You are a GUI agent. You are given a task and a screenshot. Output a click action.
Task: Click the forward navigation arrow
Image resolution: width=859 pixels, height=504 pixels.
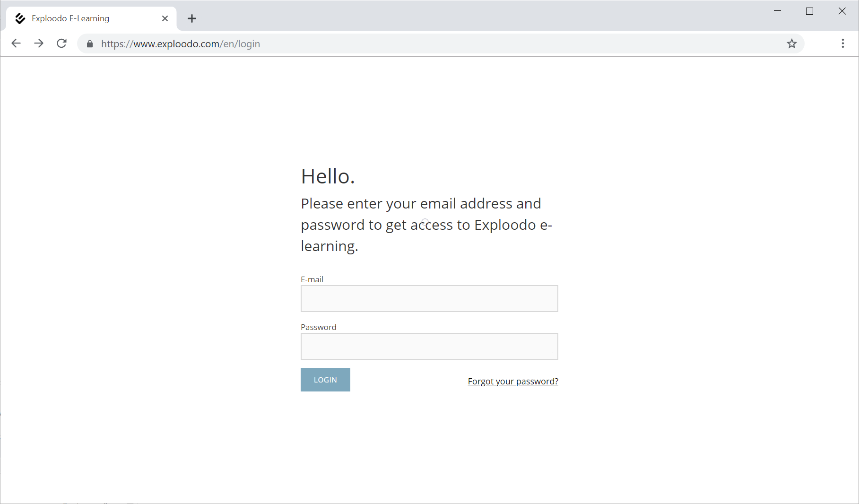coord(39,43)
